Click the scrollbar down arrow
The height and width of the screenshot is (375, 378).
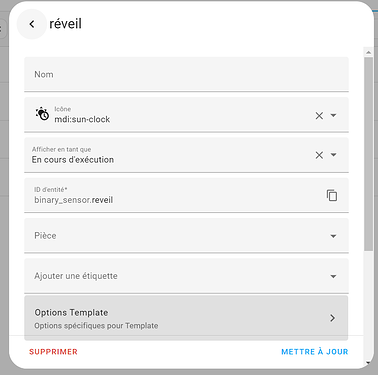pos(368,363)
